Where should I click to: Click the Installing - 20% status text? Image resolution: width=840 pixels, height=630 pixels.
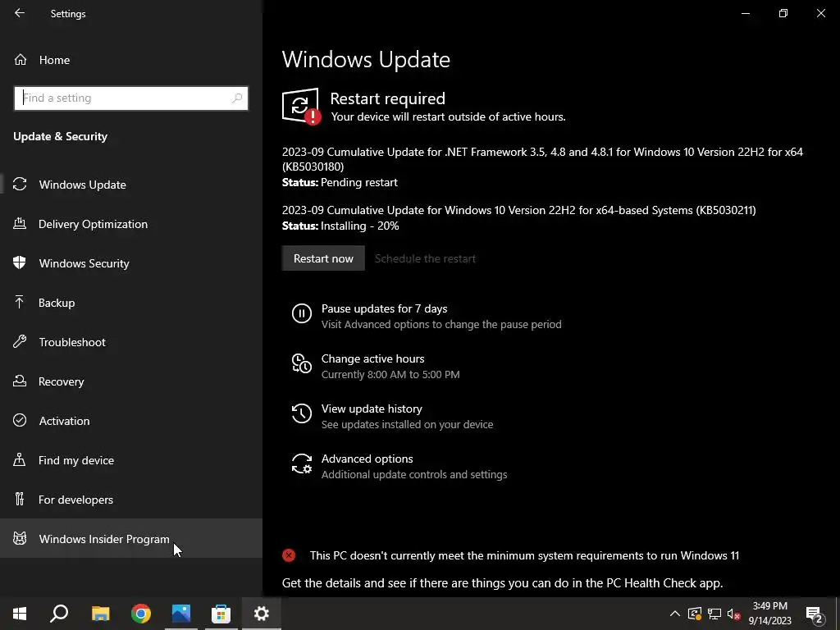tap(359, 226)
